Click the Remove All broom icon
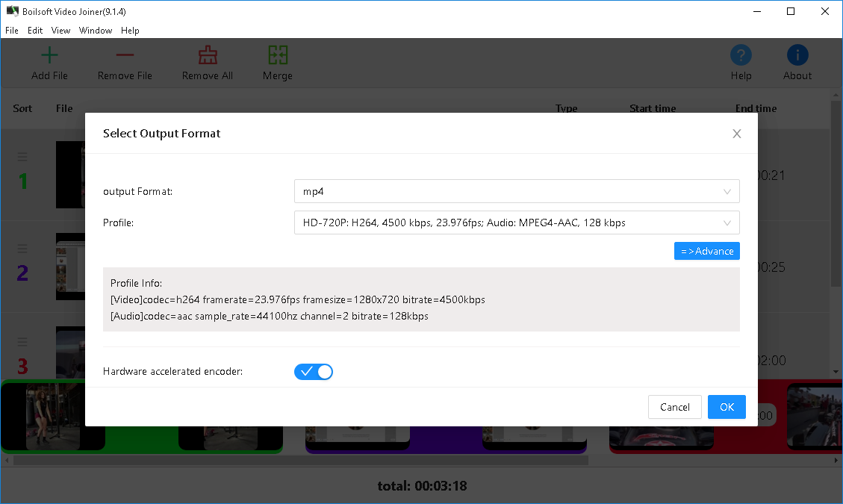Viewport: 843px width, 504px height. tap(208, 55)
